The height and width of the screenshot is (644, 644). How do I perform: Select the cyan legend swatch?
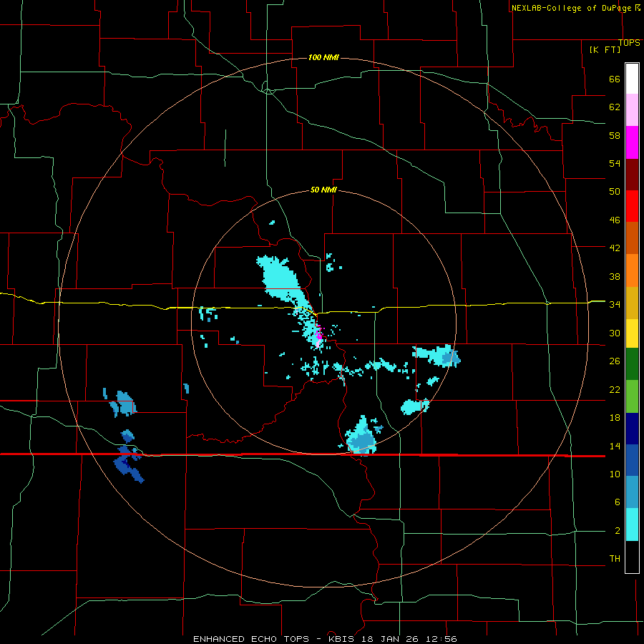[632, 525]
